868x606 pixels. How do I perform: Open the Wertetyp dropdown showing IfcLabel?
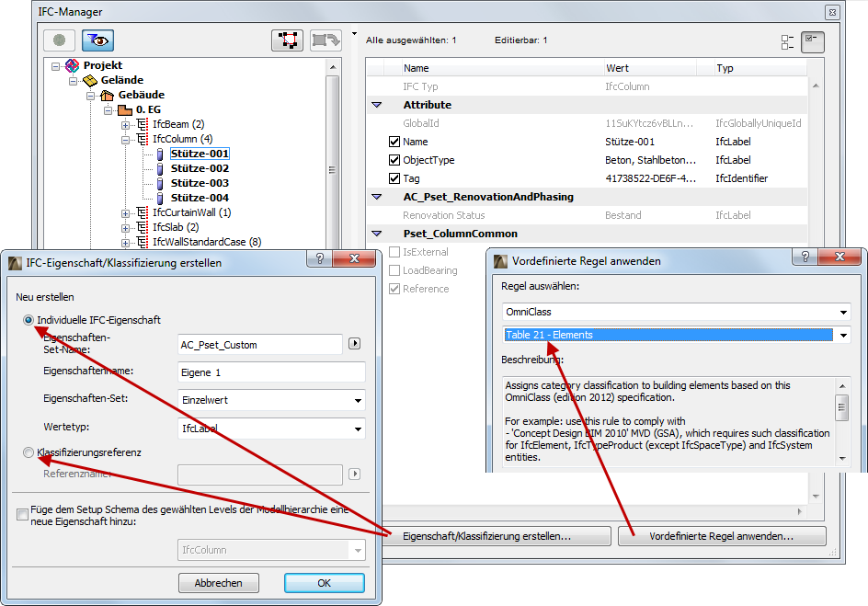pos(271,429)
